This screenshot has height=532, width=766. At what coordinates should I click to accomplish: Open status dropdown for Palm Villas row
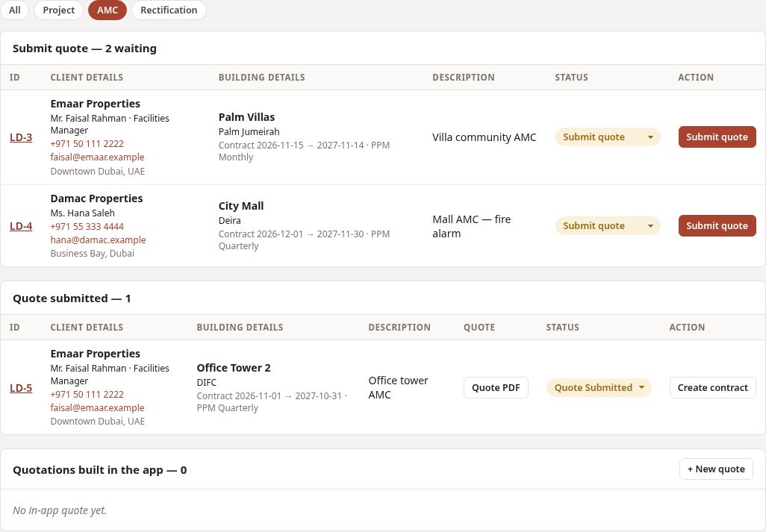(608, 137)
